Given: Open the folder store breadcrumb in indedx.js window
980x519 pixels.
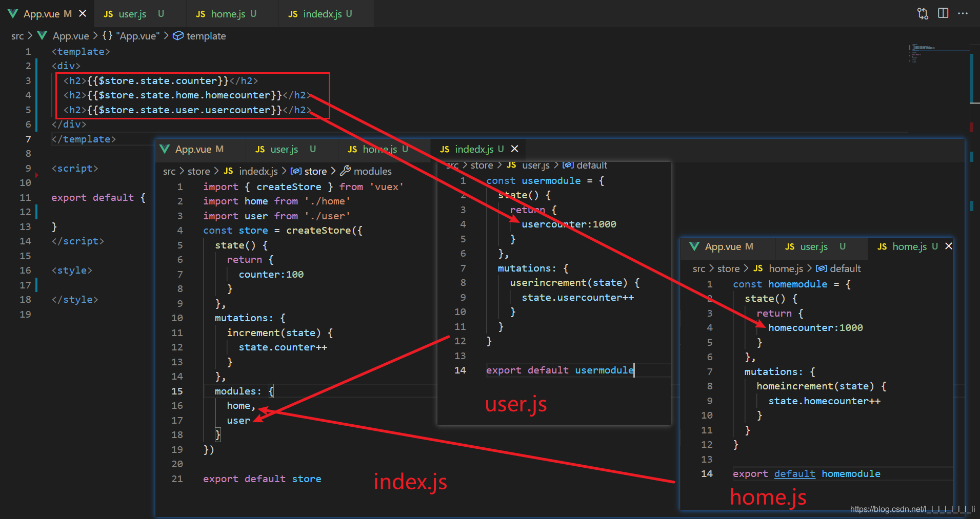Looking at the screenshot, I should 198,171.
